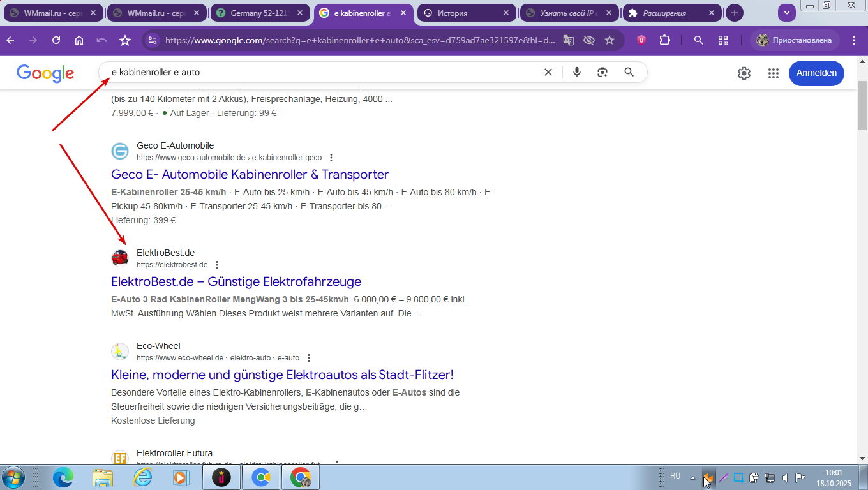Open the История tab

click(467, 13)
